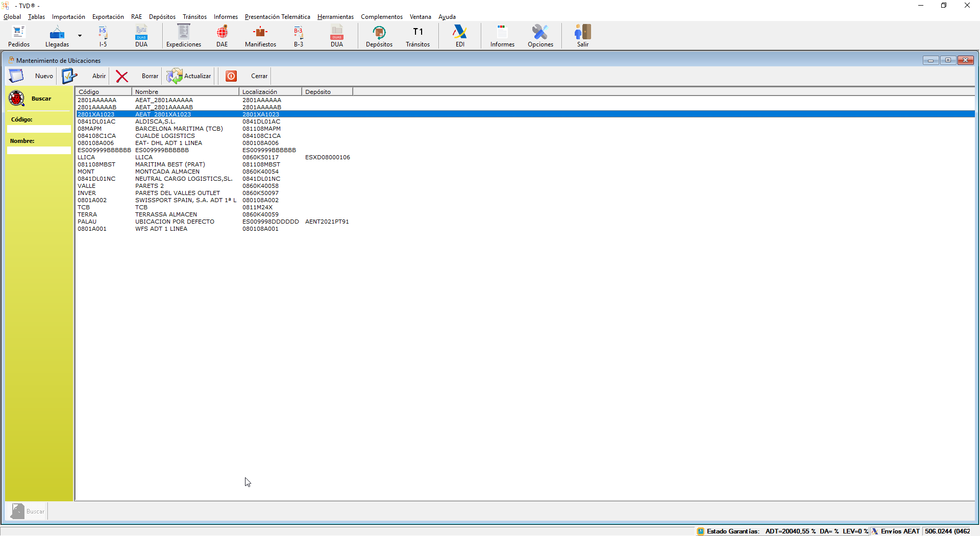Select the BARCELONA MARITIMA (TCB) row
This screenshot has width=980, height=536.
tap(179, 129)
